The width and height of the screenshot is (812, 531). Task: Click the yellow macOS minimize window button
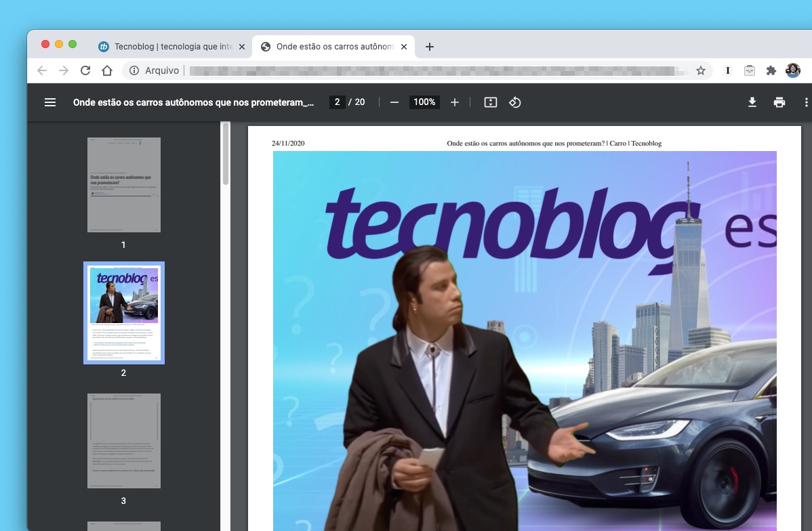pyautogui.click(x=59, y=45)
